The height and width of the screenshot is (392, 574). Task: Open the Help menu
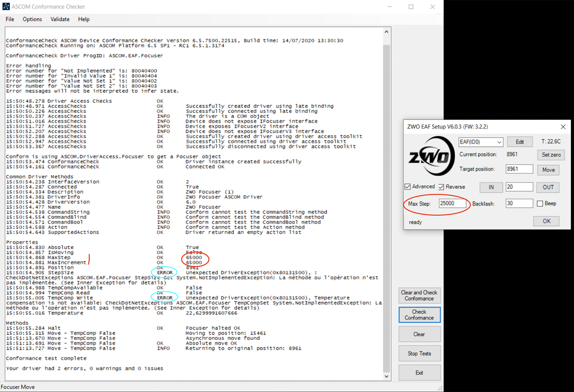[x=84, y=19]
